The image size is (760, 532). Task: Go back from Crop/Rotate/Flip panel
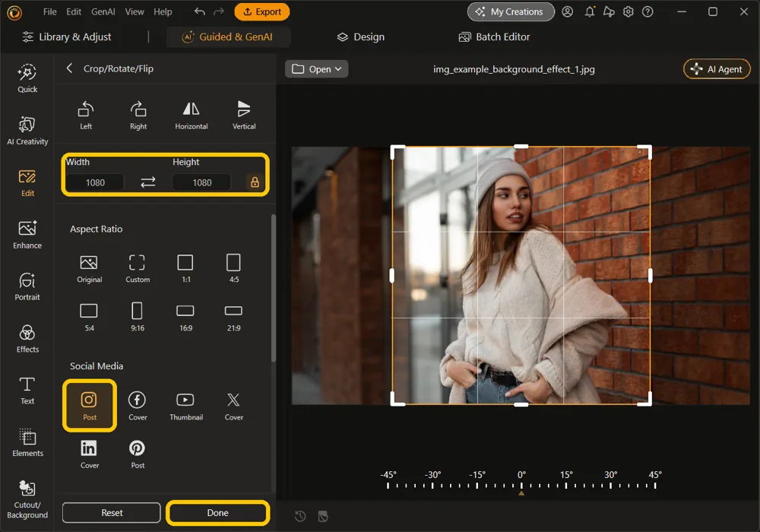tap(69, 68)
